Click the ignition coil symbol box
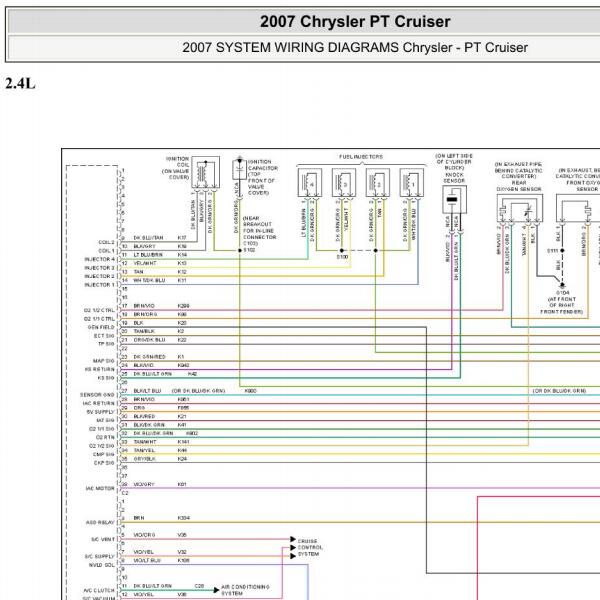 (x=205, y=172)
